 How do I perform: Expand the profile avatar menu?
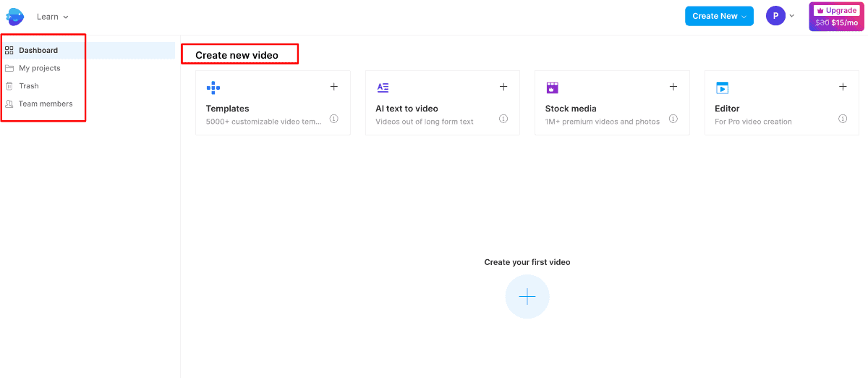[x=780, y=16]
